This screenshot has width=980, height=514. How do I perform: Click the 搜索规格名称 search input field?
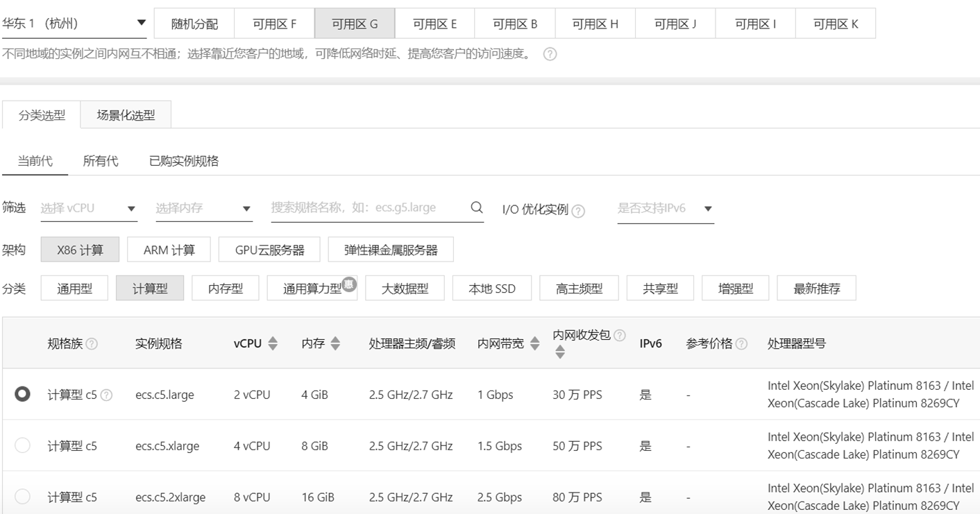tap(368, 208)
